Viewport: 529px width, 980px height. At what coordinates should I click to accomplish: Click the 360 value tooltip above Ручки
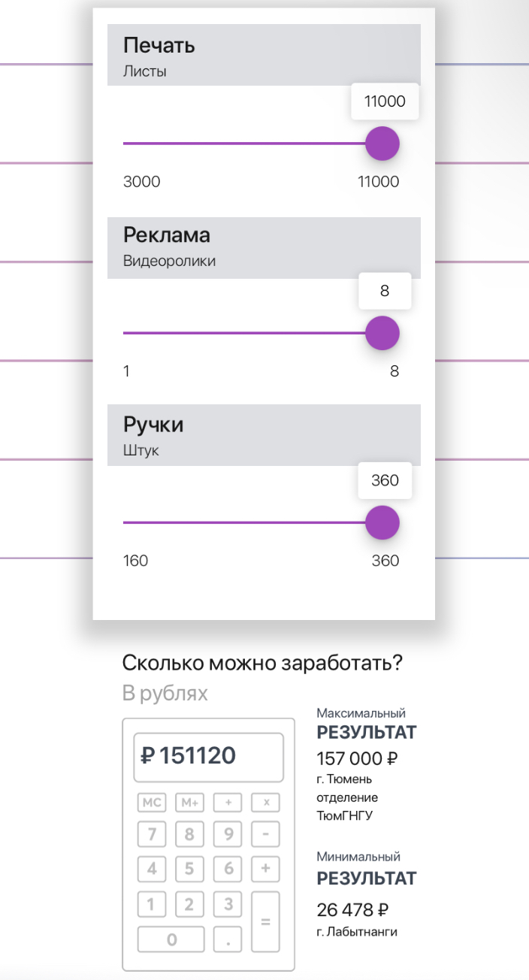point(385,480)
